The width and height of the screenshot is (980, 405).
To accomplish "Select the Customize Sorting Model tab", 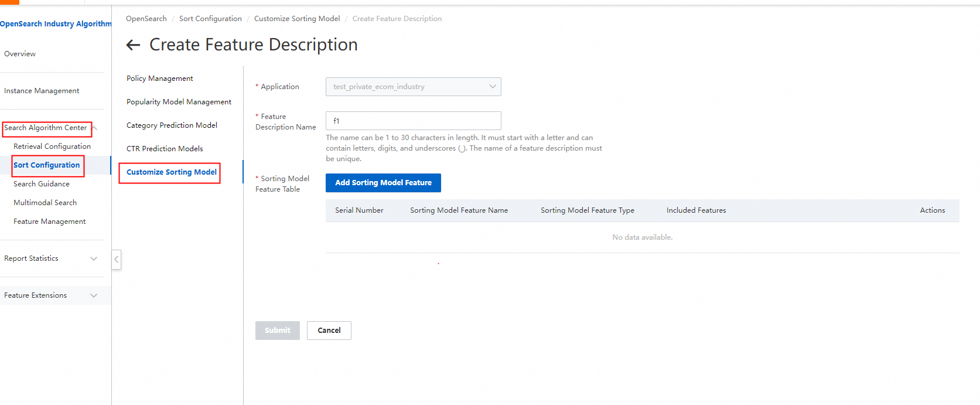I will 172,172.
